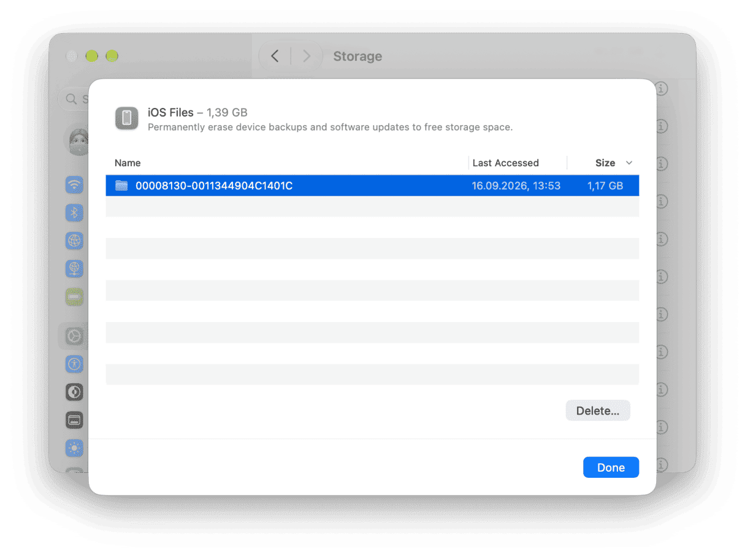
Task: Open Accessibility icon in settings sidebar
Action: pyautogui.click(x=74, y=364)
